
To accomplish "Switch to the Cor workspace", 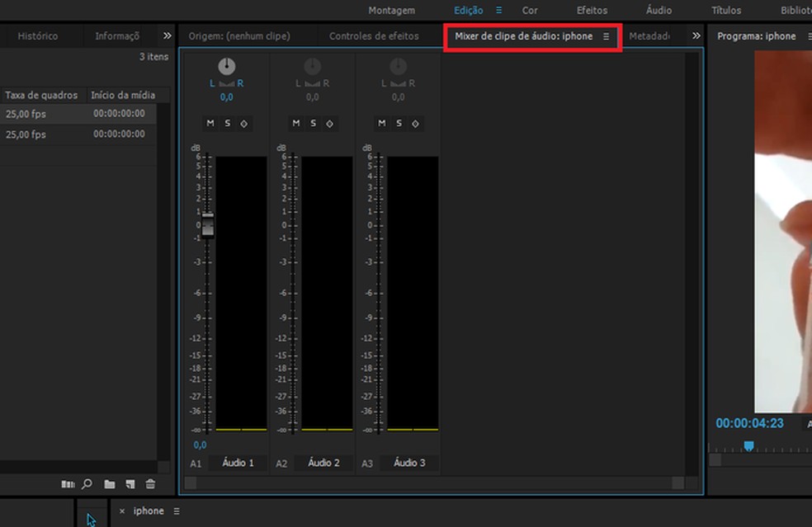I will (530, 11).
